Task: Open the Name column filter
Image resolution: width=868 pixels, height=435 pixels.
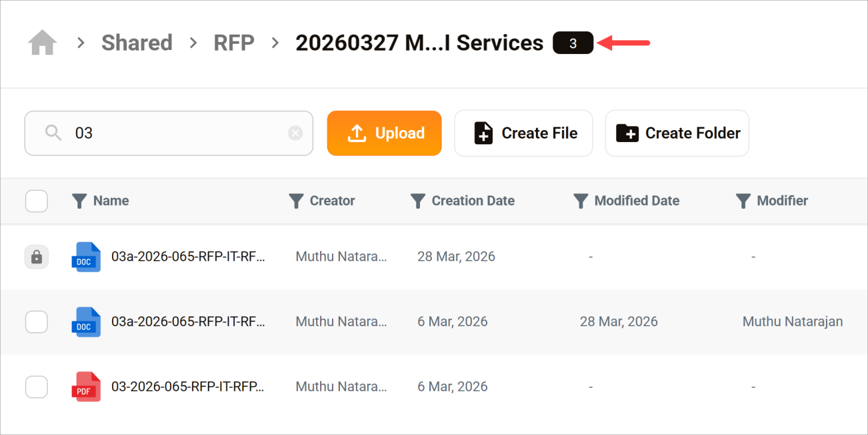Action: pos(79,201)
